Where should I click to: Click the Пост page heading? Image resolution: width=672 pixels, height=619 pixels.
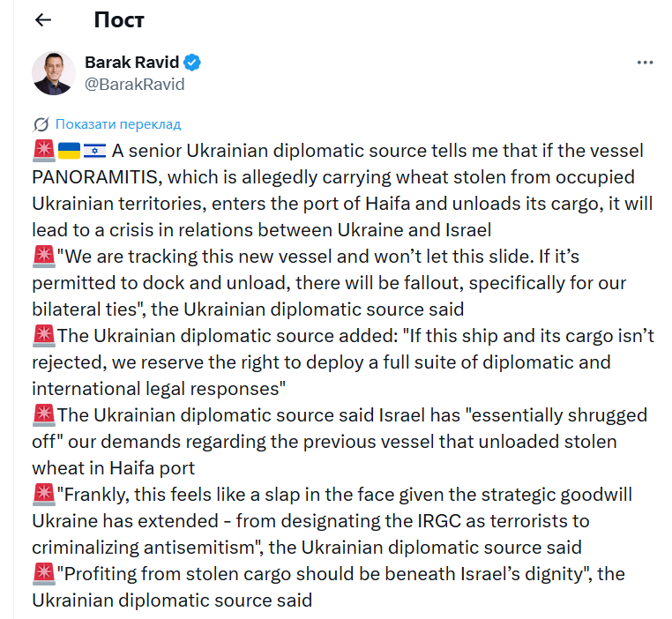118,20
